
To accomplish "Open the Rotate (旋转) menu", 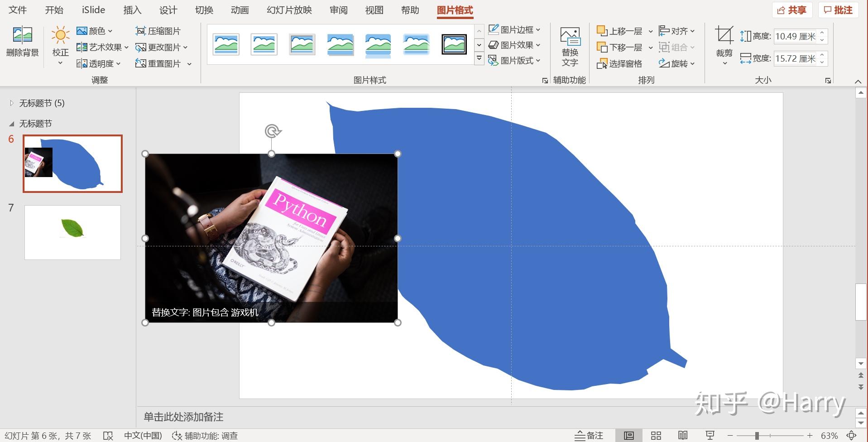I will click(676, 63).
